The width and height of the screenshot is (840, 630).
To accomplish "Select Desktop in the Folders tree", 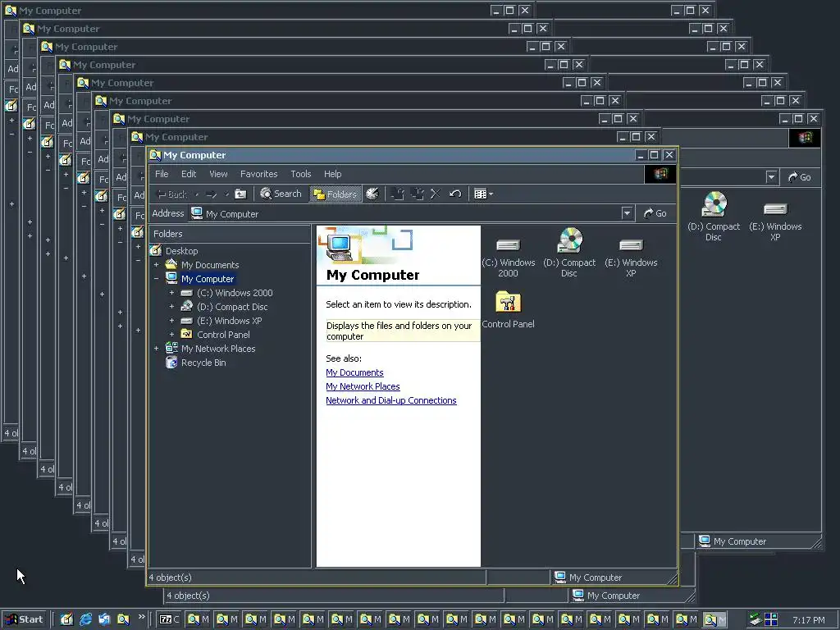I will point(181,251).
